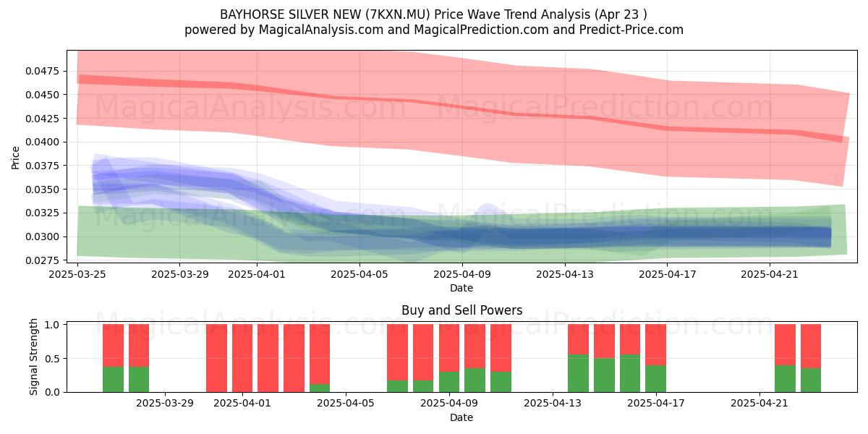Screen dimensions: 868x434
Task: Click the 'powered by MagicalAnalysis.com' subtitle line
Action: [434, 30]
